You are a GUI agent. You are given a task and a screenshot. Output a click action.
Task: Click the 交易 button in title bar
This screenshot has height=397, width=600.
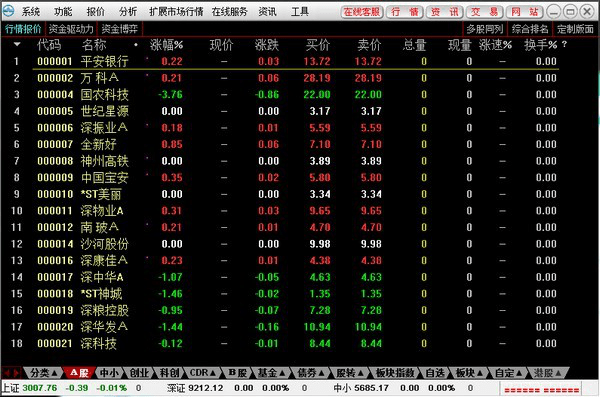click(x=484, y=12)
